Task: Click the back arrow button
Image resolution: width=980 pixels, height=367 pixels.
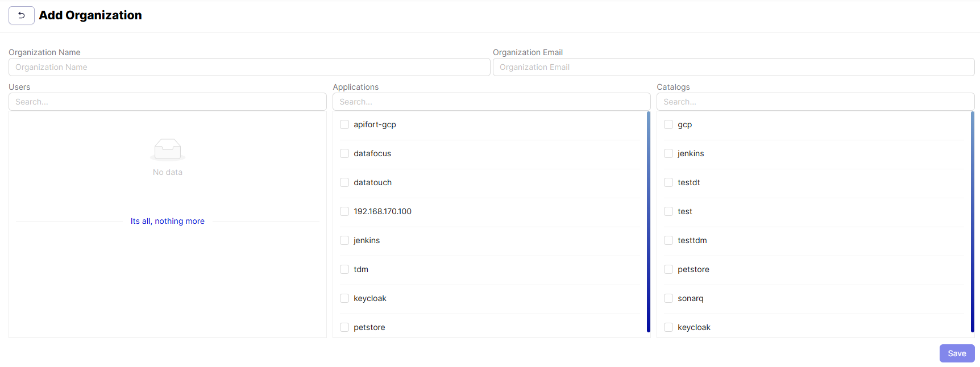Action: [x=22, y=15]
